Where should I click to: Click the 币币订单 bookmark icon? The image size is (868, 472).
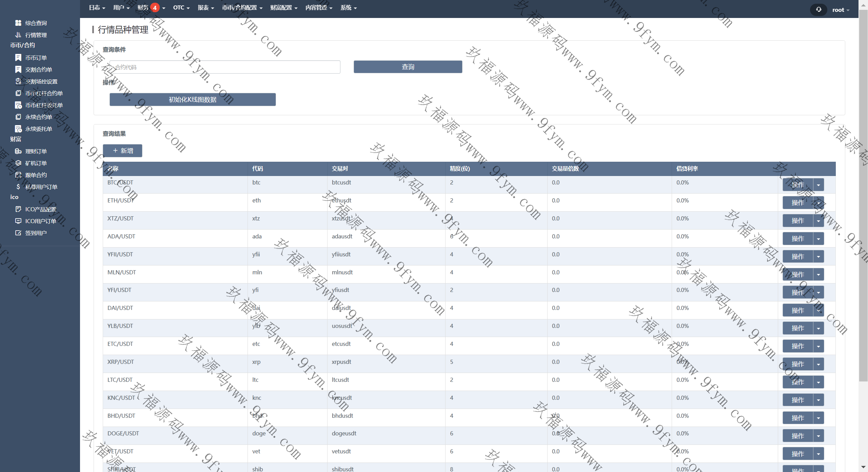18,58
